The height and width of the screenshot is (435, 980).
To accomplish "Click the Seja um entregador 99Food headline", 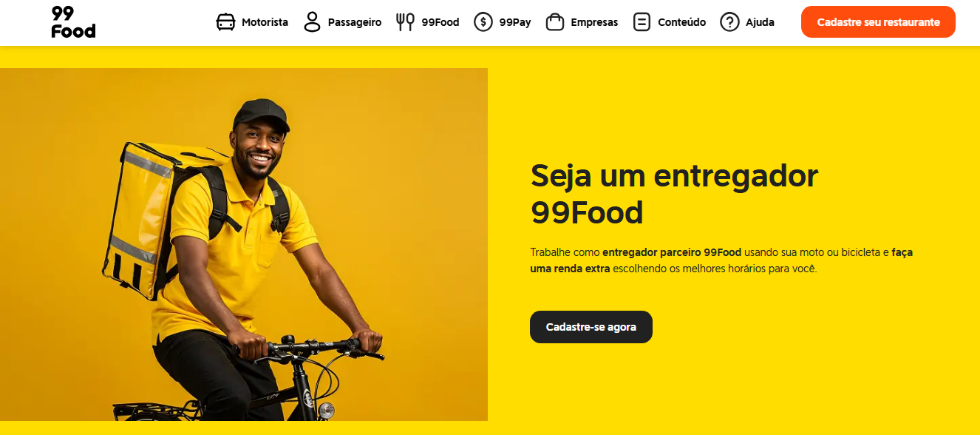I will click(674, 194).
